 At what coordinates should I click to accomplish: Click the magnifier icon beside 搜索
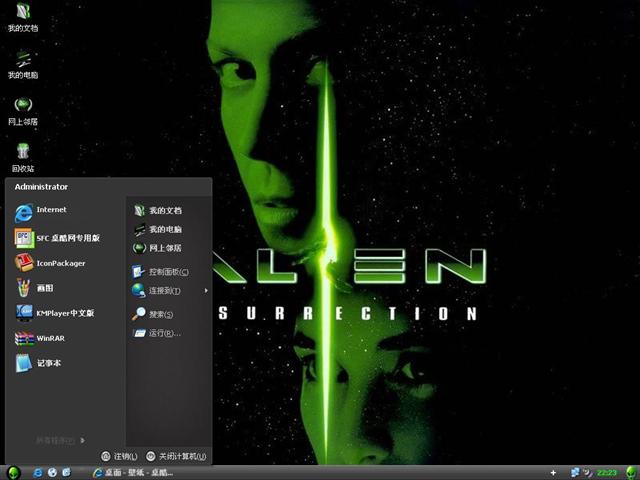pyautogui.click(x=139, y=314)
